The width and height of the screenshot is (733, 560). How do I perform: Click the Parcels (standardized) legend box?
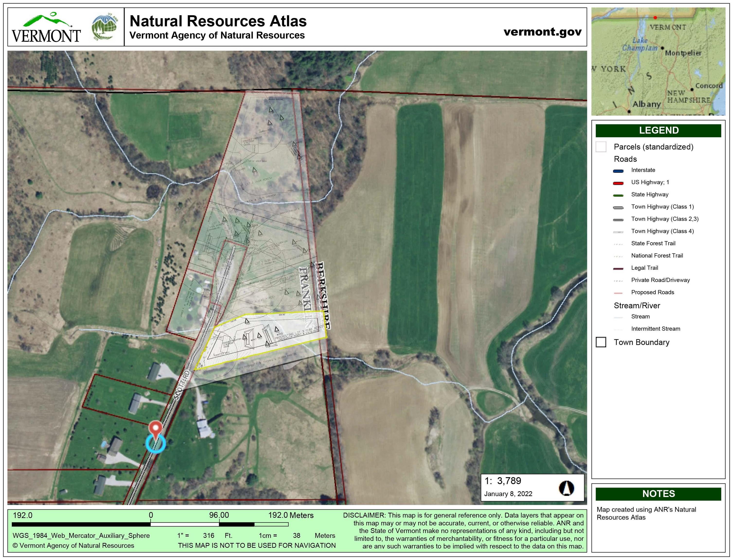(601, 147)
